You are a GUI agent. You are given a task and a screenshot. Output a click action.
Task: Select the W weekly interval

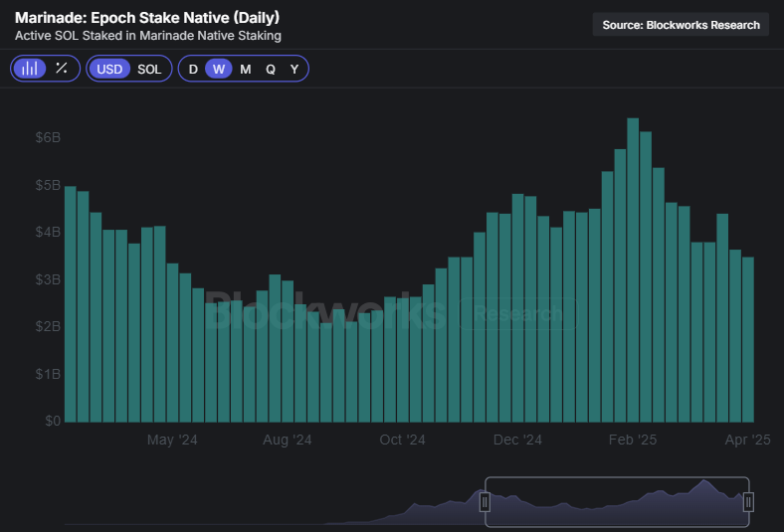coord(219,69)
